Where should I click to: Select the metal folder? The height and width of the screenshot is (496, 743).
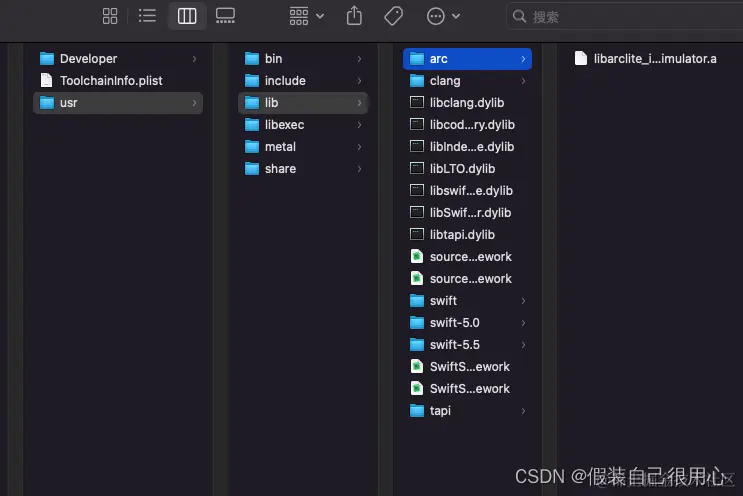(303, 147)
